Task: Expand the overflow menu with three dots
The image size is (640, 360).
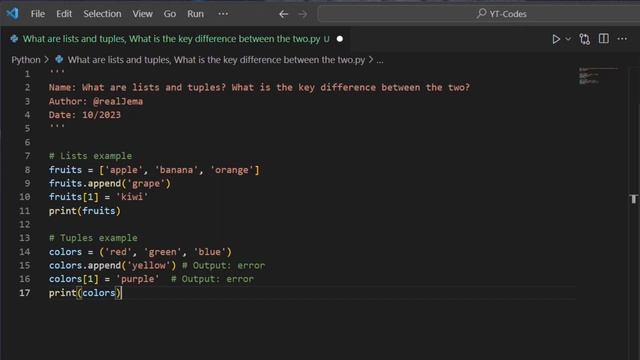Action: pos(223,14)
